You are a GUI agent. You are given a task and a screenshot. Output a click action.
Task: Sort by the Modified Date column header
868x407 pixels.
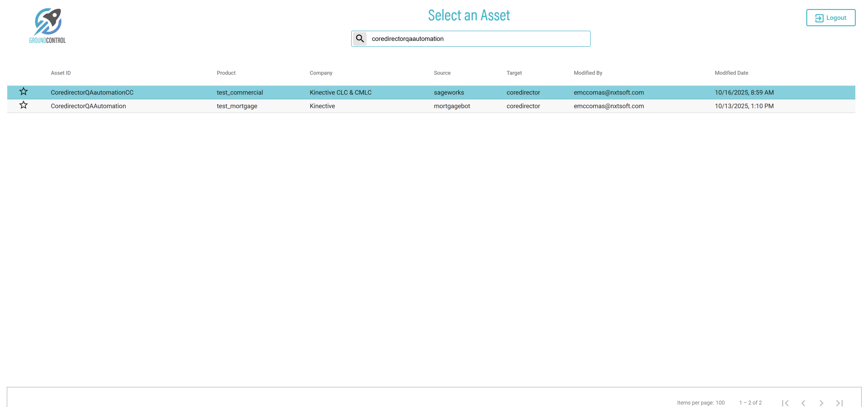pos(731,73)
